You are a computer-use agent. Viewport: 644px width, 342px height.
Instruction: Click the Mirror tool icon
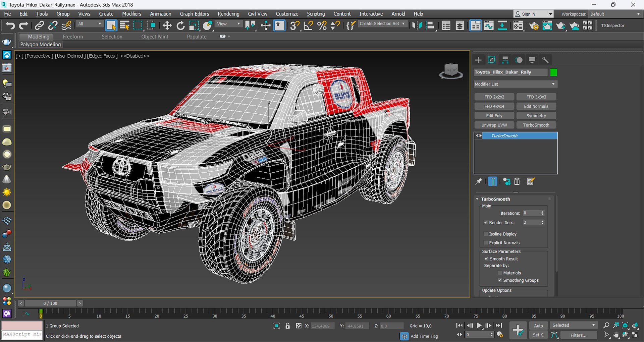point(417,25)
